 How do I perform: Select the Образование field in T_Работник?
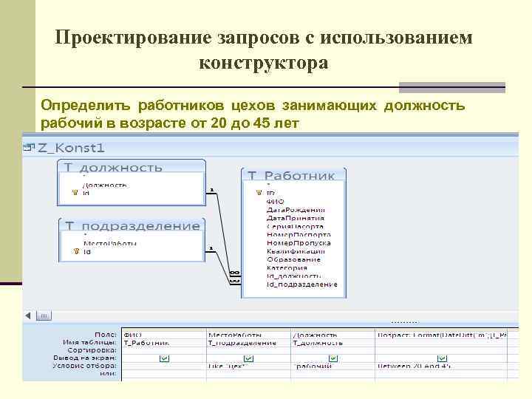[293, 259]
